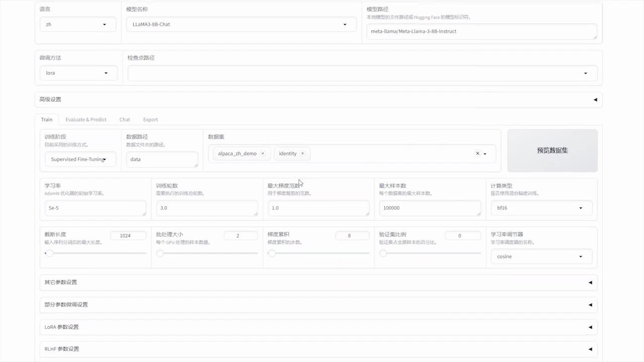644x362 pixels.
Task: Clear all selected datasets with the × icon
Action: point(477,153)
